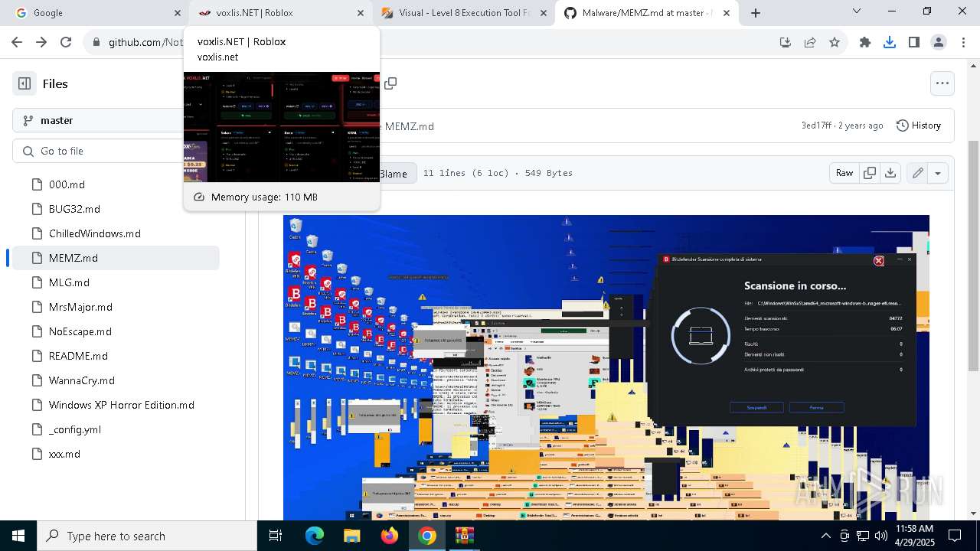Open the tab search dropdown arrow

coord(857,11)
